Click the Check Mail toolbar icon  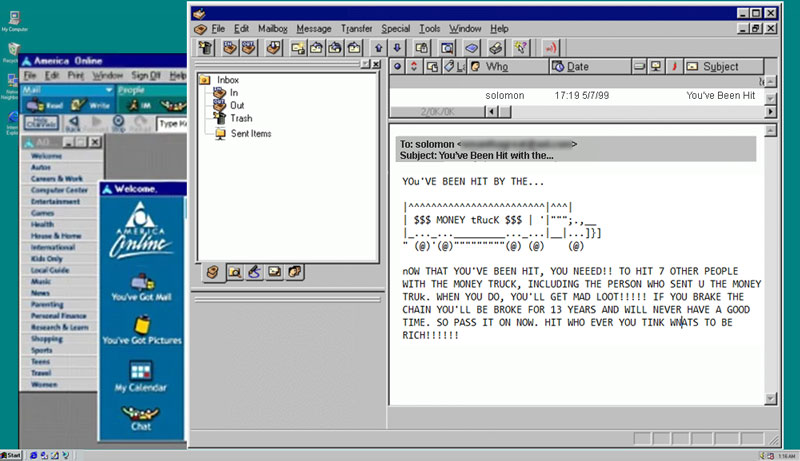click(273, 48)
